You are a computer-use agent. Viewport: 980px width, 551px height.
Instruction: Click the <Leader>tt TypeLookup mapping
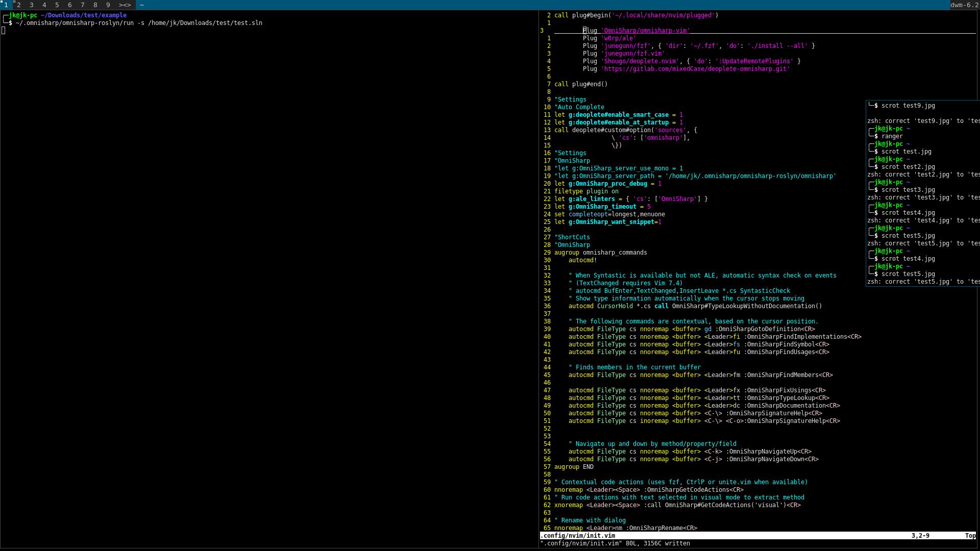[x=699, y=398]
